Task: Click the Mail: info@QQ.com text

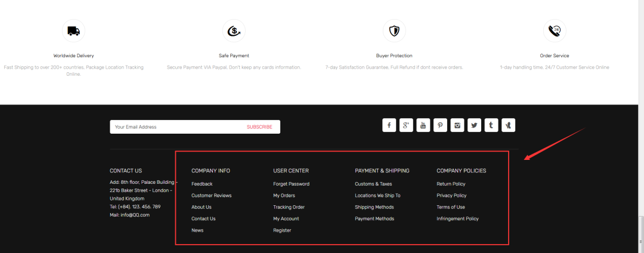Action: coord(130,215)
